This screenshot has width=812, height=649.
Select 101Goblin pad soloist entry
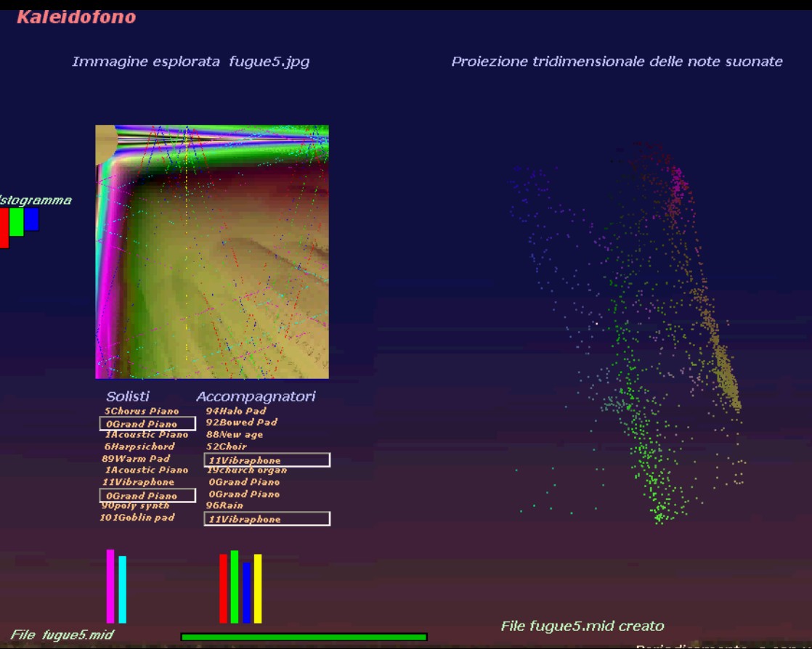coord(137,518)
